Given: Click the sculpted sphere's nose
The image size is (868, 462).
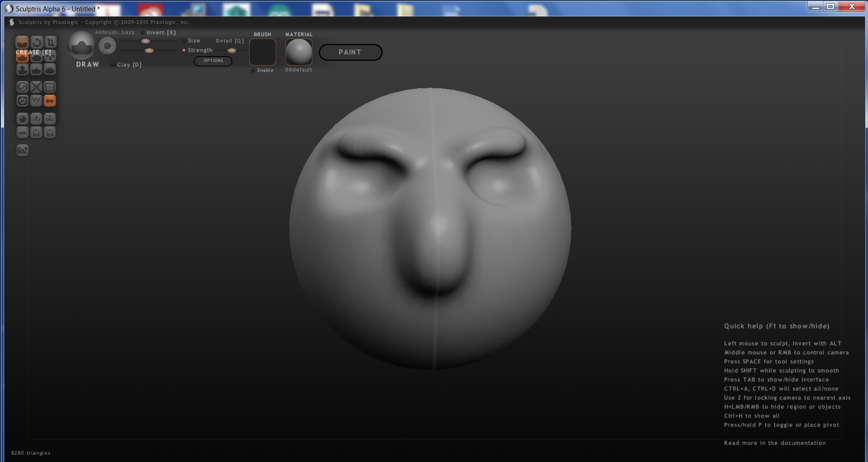Looking at the screenshot, I should click(436, 253).
